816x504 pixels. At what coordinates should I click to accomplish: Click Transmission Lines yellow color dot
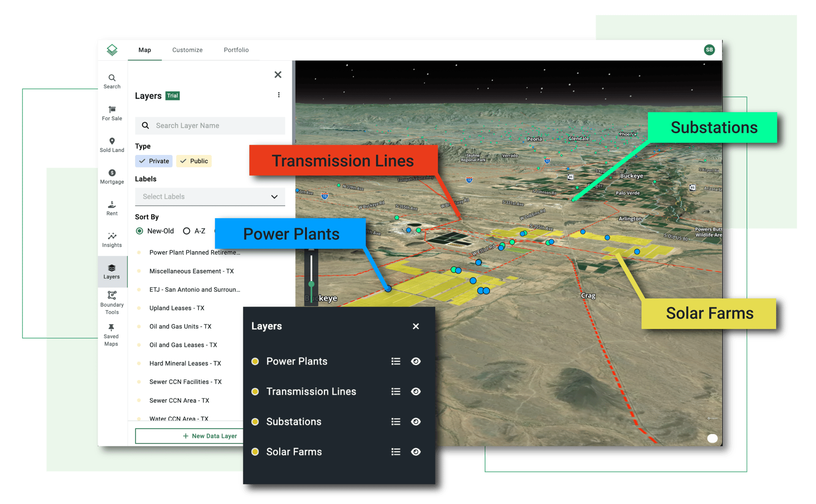255,391
